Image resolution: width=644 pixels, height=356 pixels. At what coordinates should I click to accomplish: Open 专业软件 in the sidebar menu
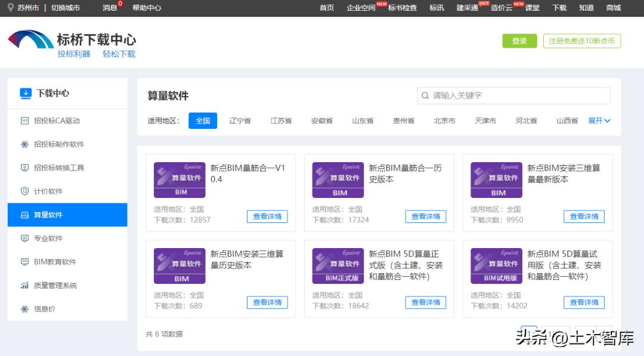(48, 239)
